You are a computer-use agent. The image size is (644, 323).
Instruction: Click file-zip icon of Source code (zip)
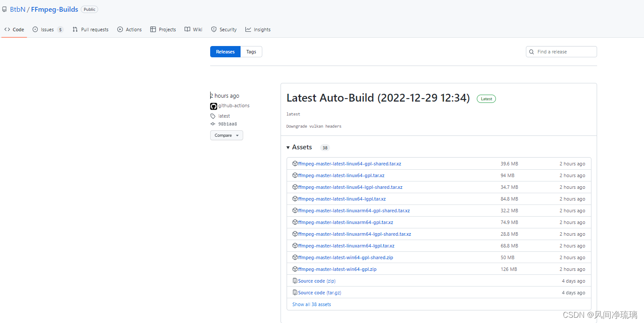[295, 281]
